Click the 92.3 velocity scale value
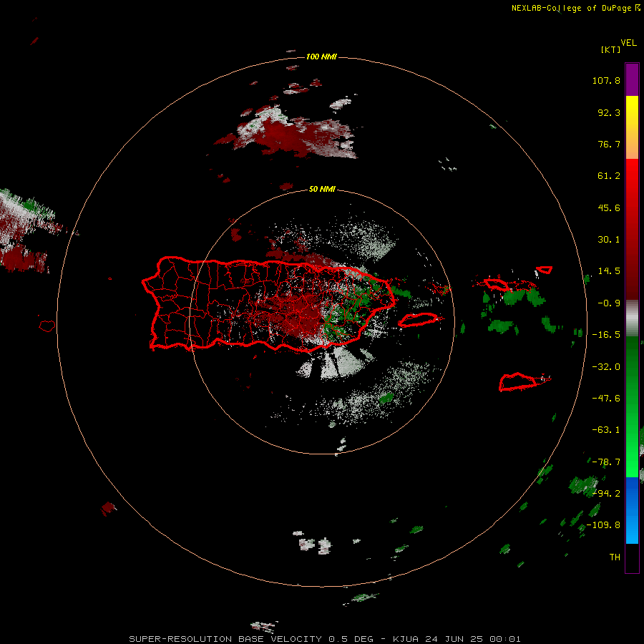This screenshot has height=644, width=644. coord(609,112)
